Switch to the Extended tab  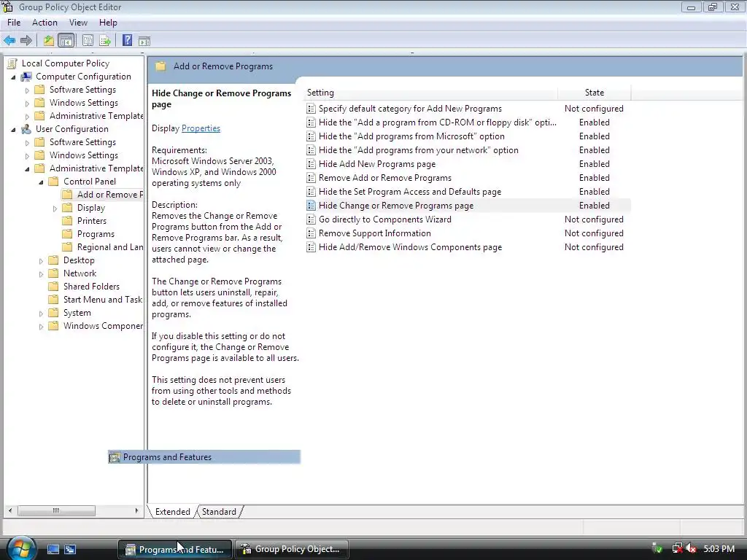172,511
